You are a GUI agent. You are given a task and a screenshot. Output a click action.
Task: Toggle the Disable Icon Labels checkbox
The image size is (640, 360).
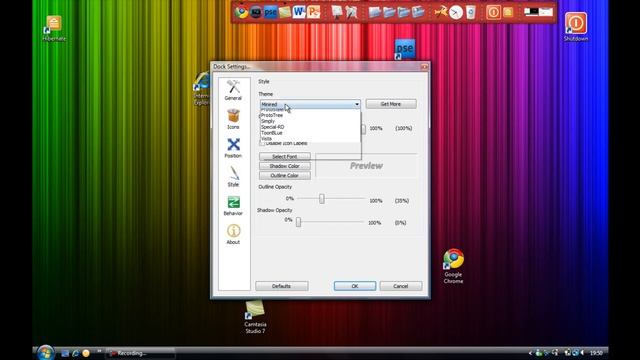[x=262, y=143]
